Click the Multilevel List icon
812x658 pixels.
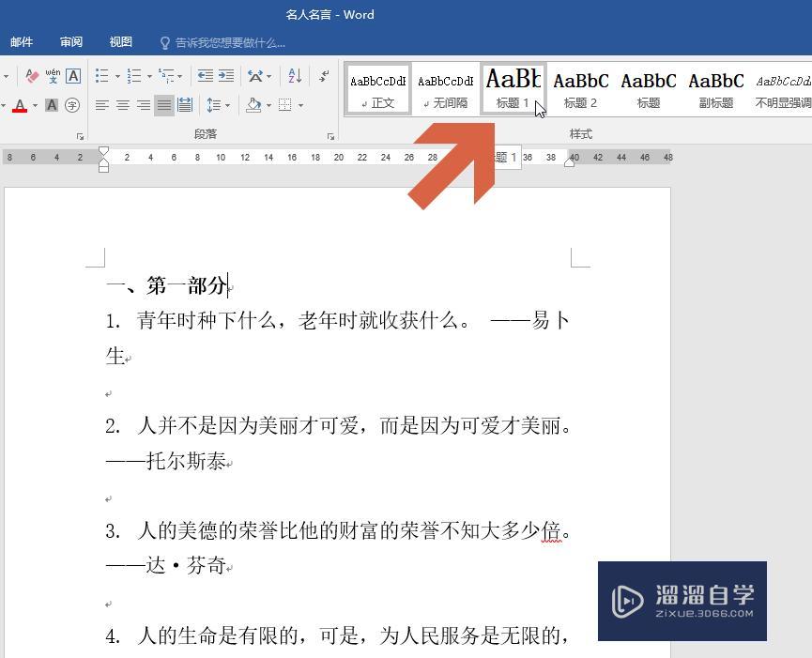click(x=166, y=76)
